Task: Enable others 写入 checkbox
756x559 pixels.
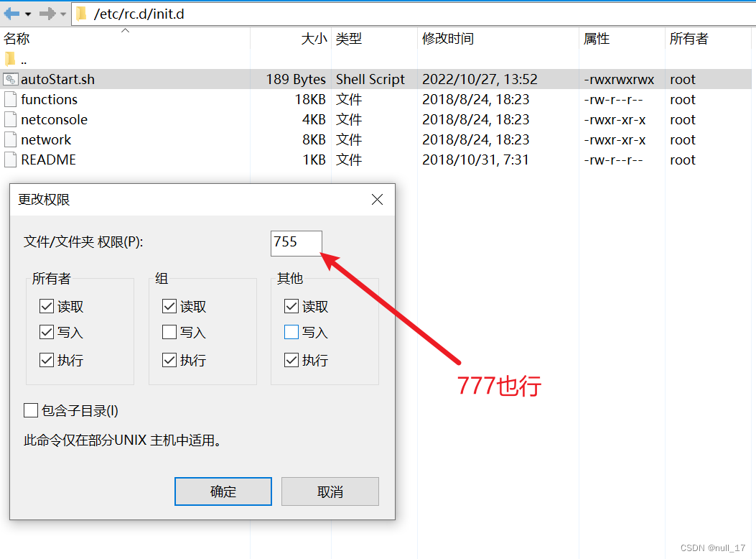Action: click(291, 332)
